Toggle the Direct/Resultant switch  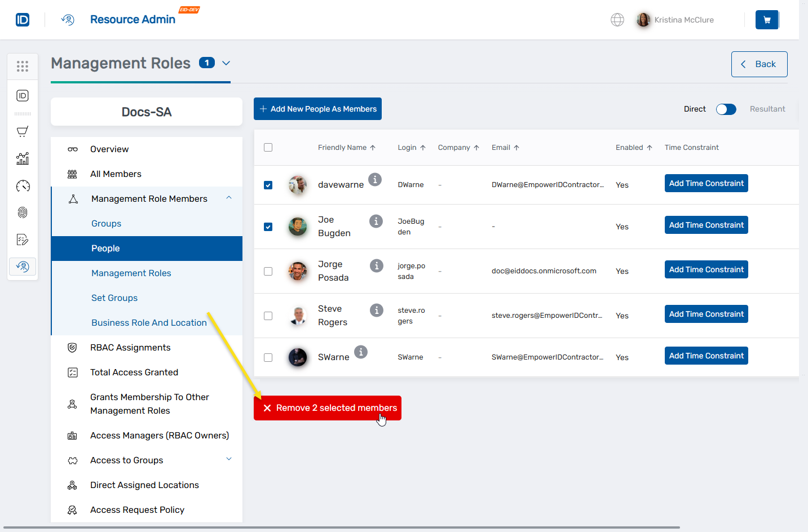(726, 109)
